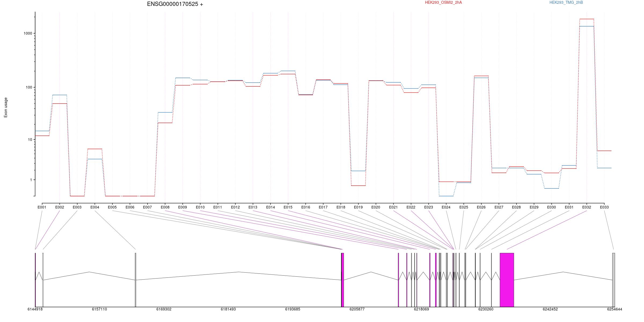Image resolution: width=644 pixels, height=322 pixels.
Task: Click the red E032 usage line at top
Action: [587, 19]
